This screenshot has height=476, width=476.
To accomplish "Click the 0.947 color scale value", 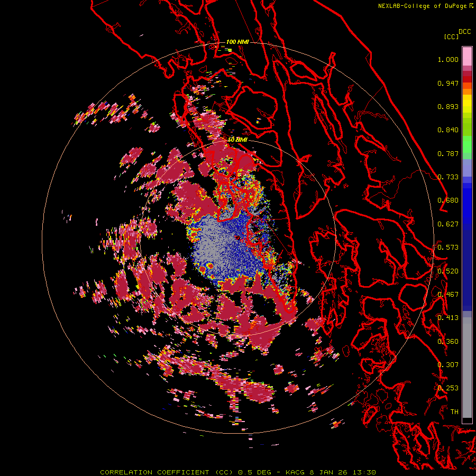I will click(448, 83).
